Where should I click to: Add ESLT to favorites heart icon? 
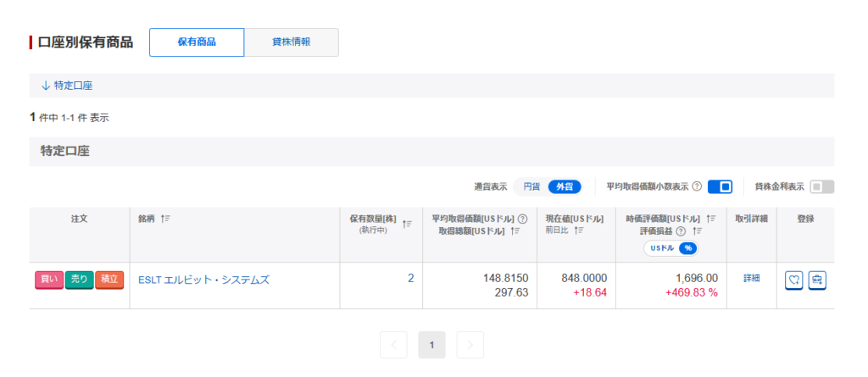tap(794, 279)
